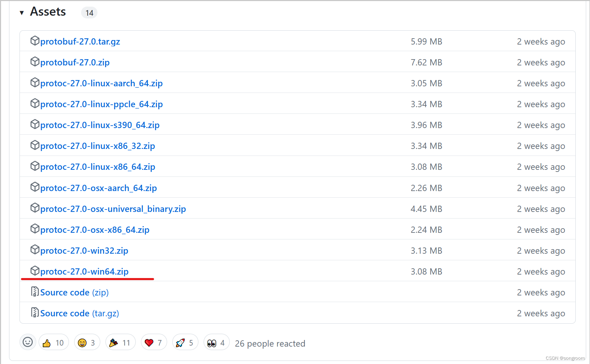The height and width of the screenshot is (364, 590).
Task: Toggle the heart reaction with 7
Action: 154,342
